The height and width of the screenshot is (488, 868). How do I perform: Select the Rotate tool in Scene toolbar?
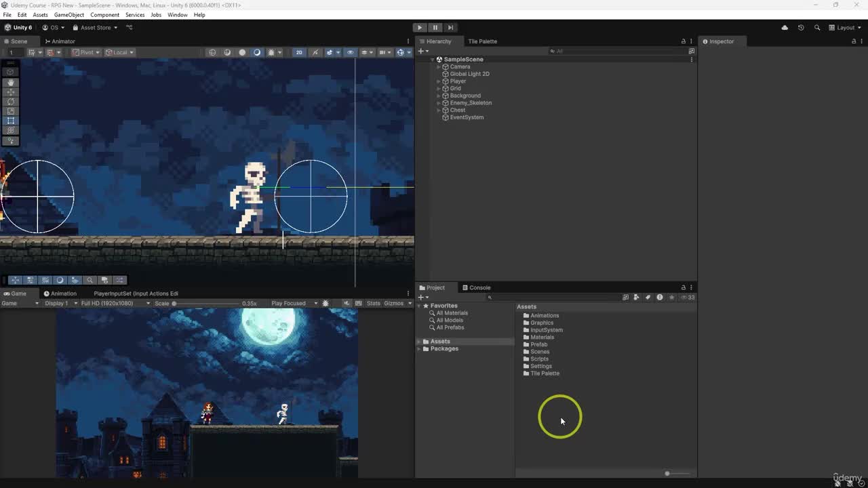coord(11,102)
